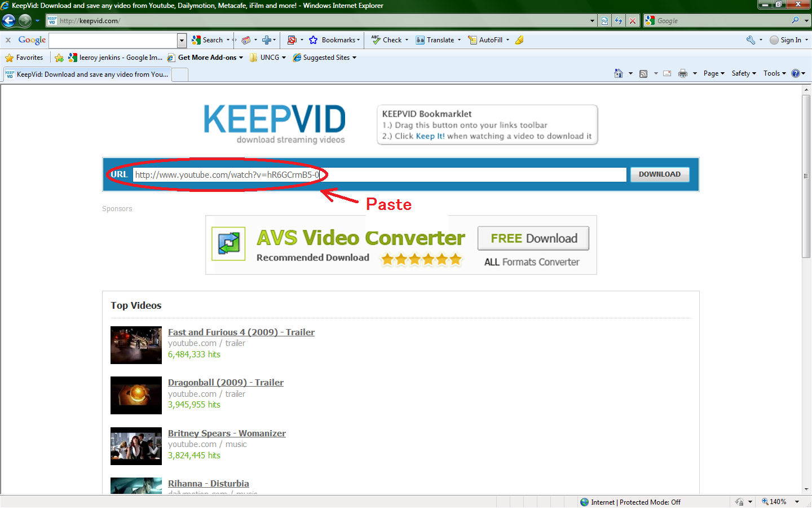The height and width of the screenshot is (508, 812).
Task: Click the KEEPVID logo
Action: coord(275,124)
